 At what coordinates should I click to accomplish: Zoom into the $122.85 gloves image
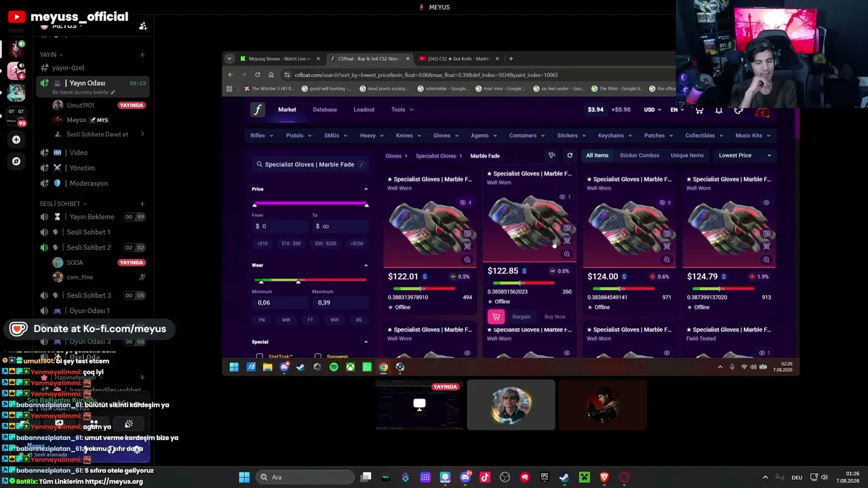click(x=567, y=254)
